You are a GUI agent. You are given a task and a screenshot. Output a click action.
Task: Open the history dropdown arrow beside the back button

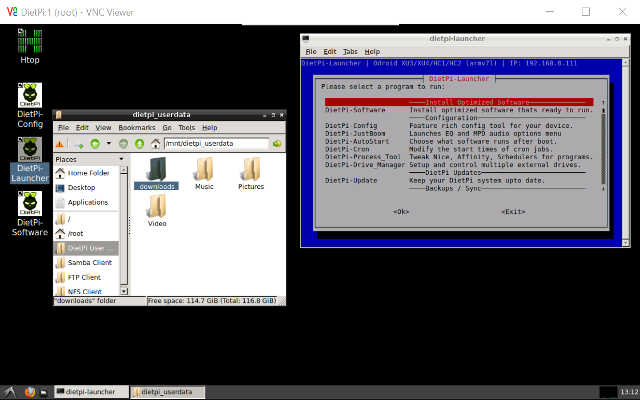click(x=109, y=144)
